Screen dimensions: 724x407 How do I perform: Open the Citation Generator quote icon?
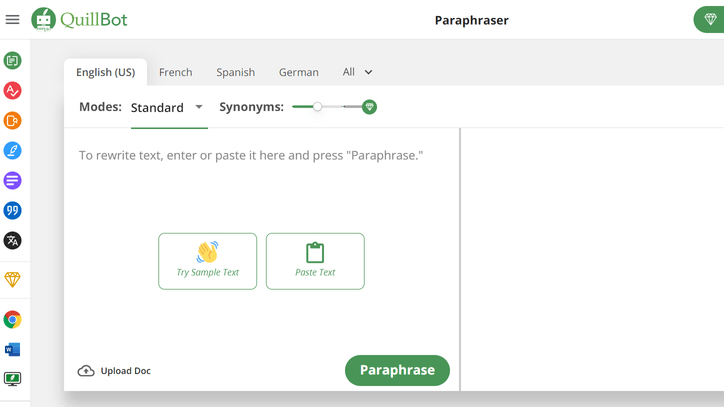click(12, 211)
